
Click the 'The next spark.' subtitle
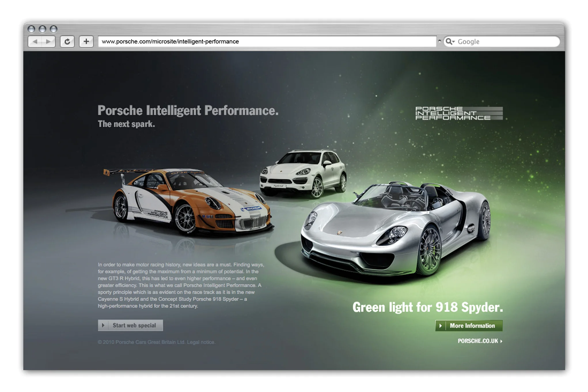(x=126, y=124)
